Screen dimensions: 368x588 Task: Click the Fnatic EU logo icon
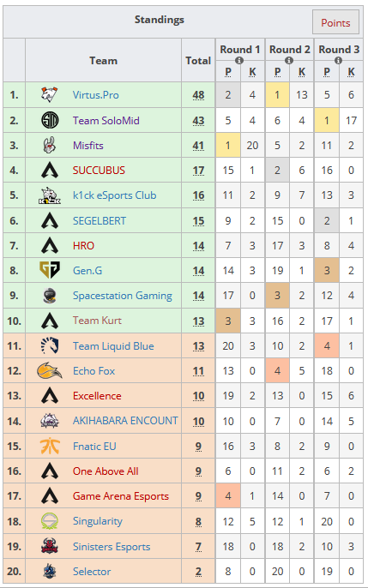point(50,446)
